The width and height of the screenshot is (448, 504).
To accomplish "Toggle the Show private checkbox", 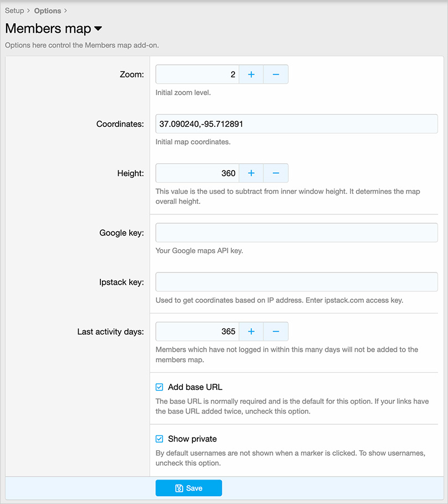I will tap(160, 439).
